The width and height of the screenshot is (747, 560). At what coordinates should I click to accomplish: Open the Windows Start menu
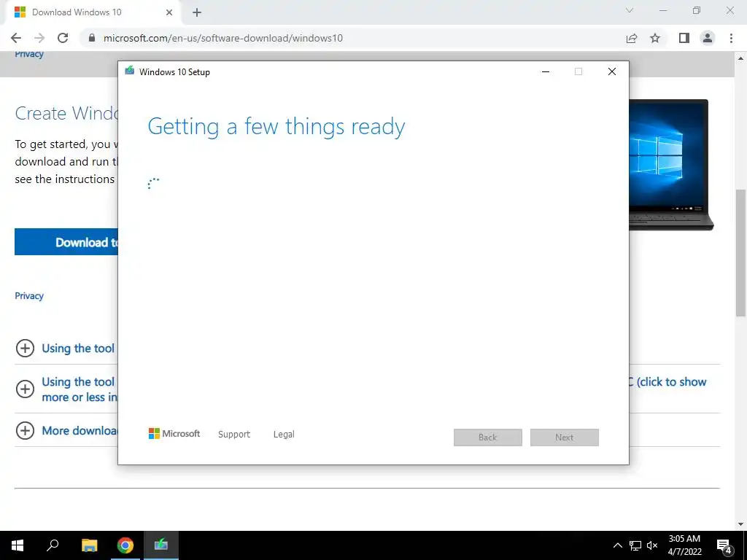[18, 545]
